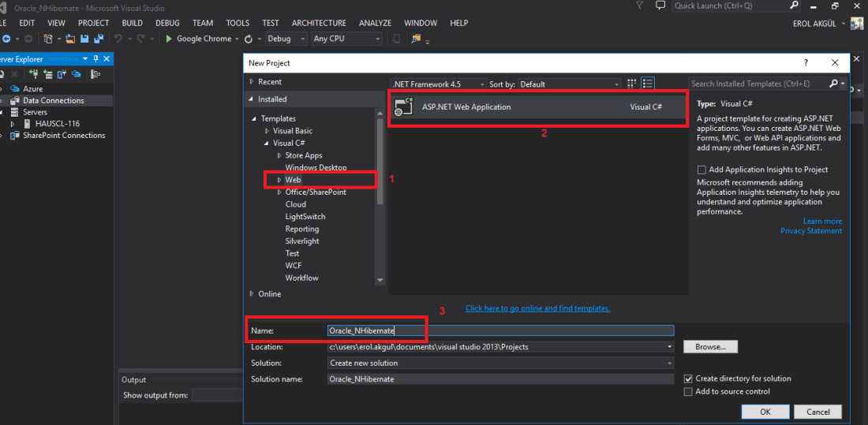Image resolution: width=868 pixels, height=425 pixels.
Task: Click the notifications flag icon
Action: 639,6
